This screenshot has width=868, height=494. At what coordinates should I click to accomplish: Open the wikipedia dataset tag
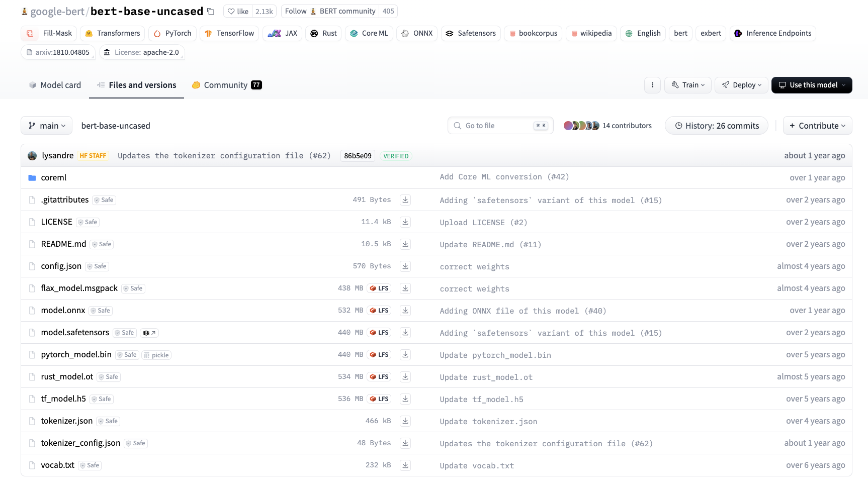[591, 33]
